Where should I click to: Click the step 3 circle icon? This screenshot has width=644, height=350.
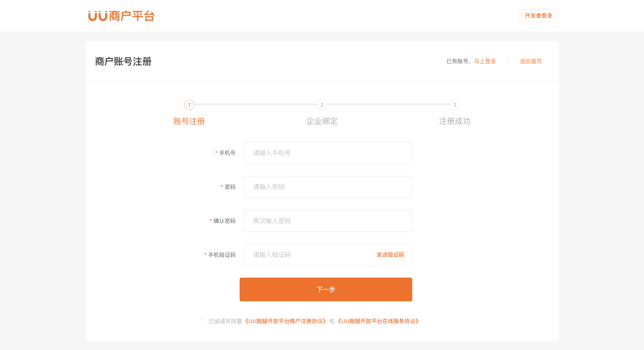coord(455,105)
